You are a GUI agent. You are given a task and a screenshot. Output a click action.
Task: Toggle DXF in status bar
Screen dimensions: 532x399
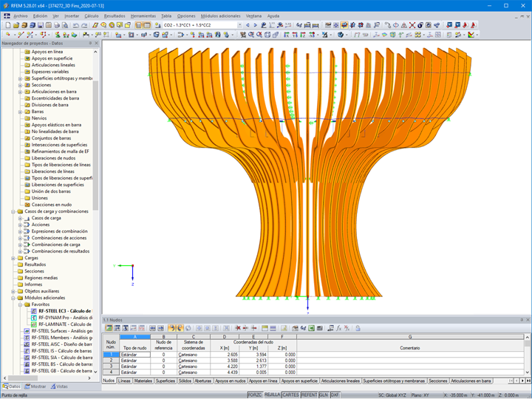[x=335, y=395]
